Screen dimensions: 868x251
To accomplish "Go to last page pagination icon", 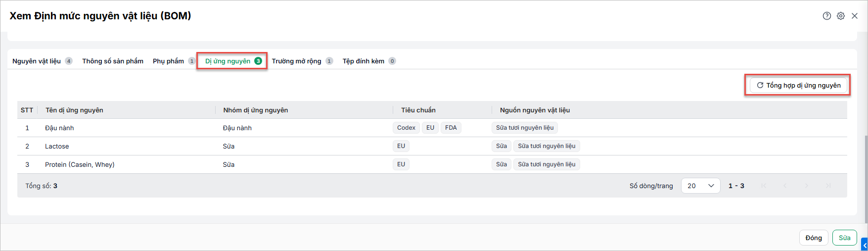I will 828,186.
